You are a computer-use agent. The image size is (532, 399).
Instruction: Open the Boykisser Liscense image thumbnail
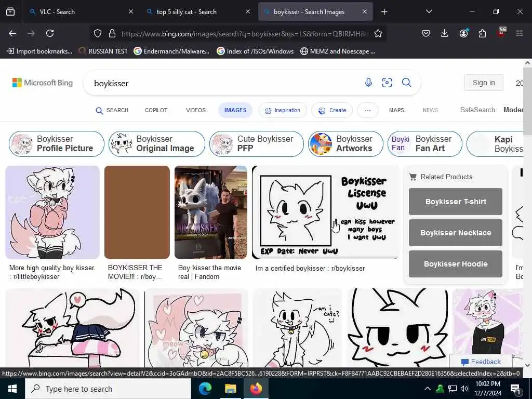(x=326, y=212)
